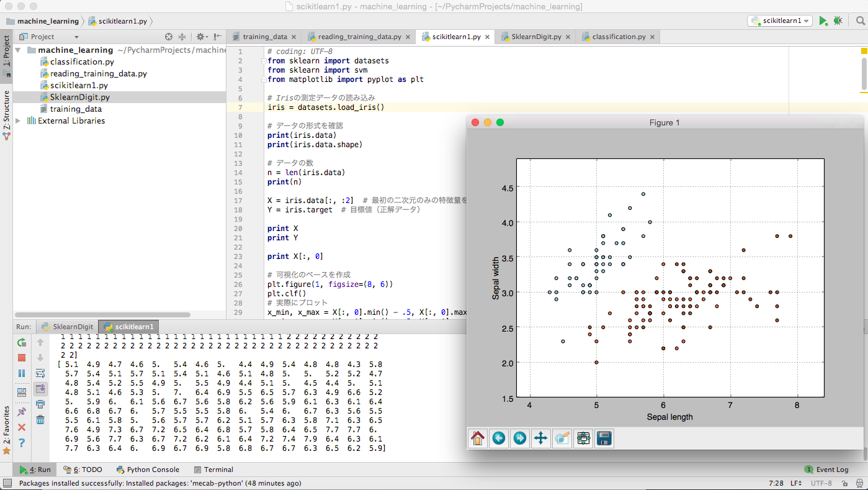Rerun scikitlearn1 in the Run panel
The image size is (868, 490).
[22, 342]
